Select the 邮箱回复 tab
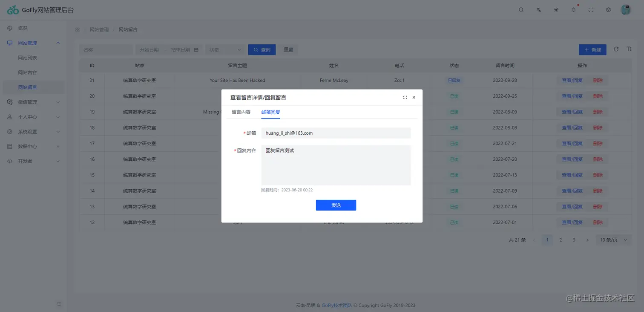Screen dimensions: 644x312 pyautogui.click(x=270, y=112)
